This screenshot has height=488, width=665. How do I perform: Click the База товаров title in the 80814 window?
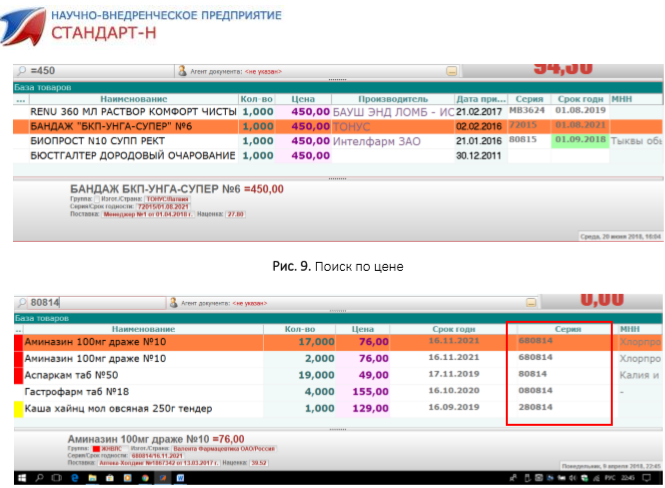(42, 318)
